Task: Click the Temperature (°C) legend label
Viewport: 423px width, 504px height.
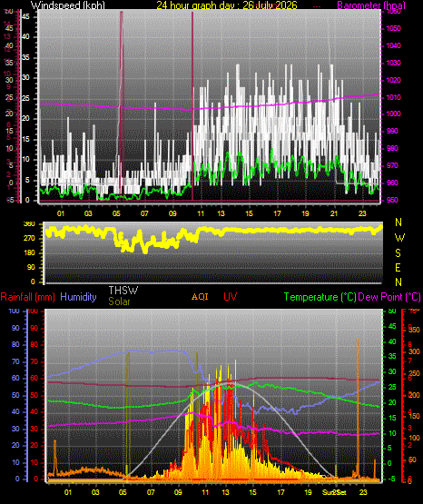Action: pos(320,297)
